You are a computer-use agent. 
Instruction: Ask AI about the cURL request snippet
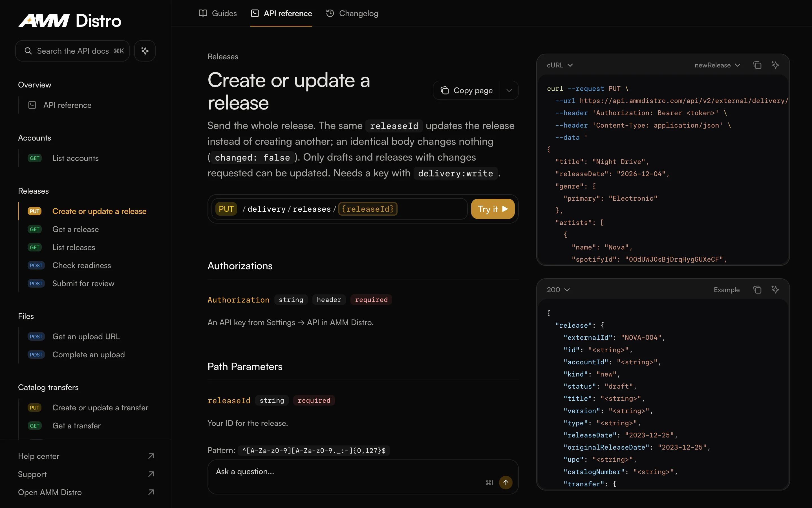click(775, 65)
